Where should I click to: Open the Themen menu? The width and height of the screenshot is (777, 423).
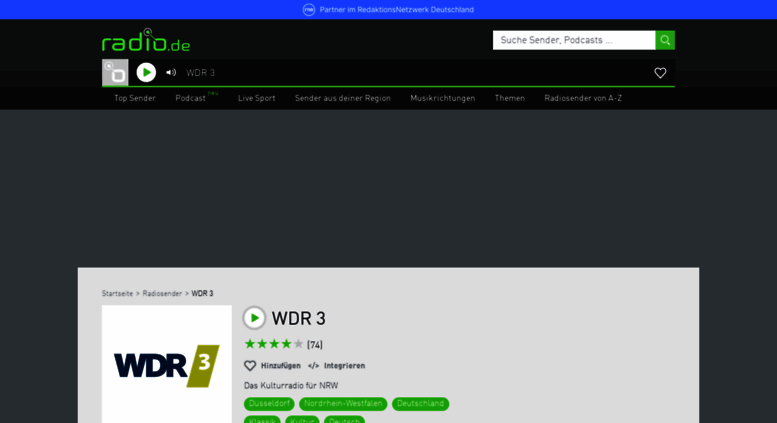(510, 98)
